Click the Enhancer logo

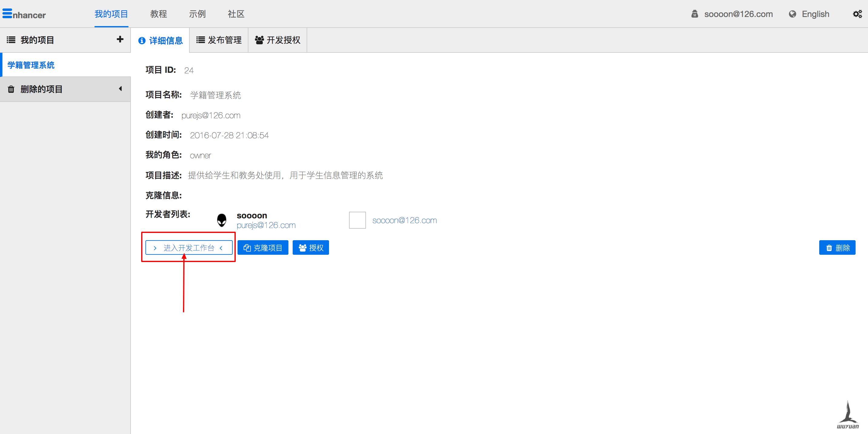click(x=24, y=14)
